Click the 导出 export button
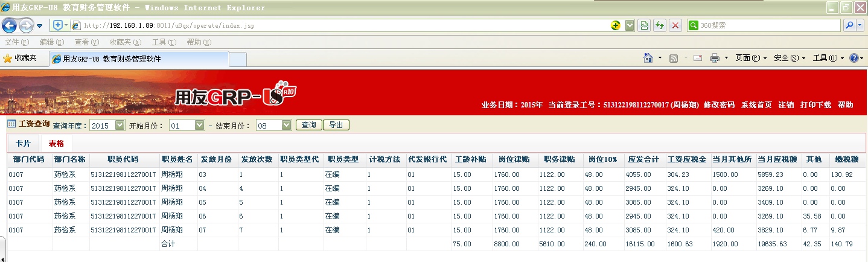This screenshot has width=868, height=262. [336, 125]
